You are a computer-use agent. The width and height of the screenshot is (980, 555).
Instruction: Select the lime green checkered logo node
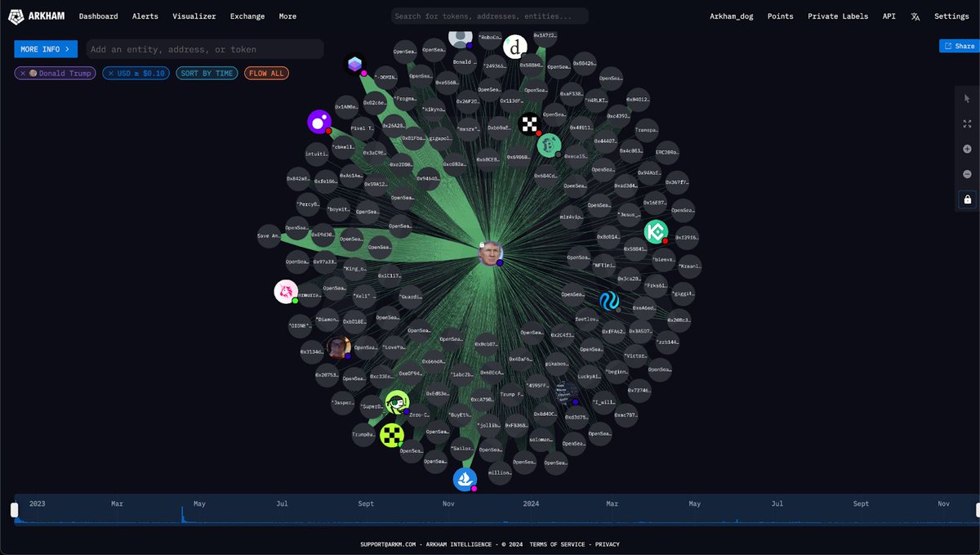[392, 435]
